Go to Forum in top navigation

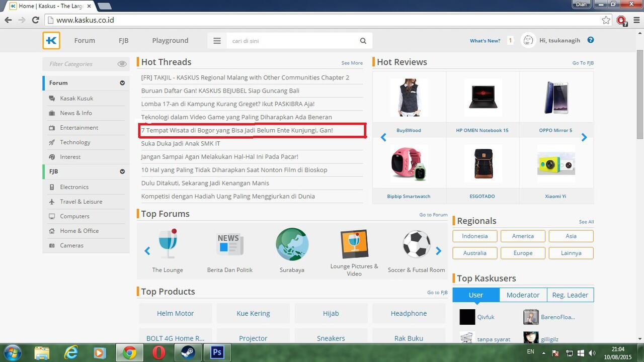coord(85,41)
